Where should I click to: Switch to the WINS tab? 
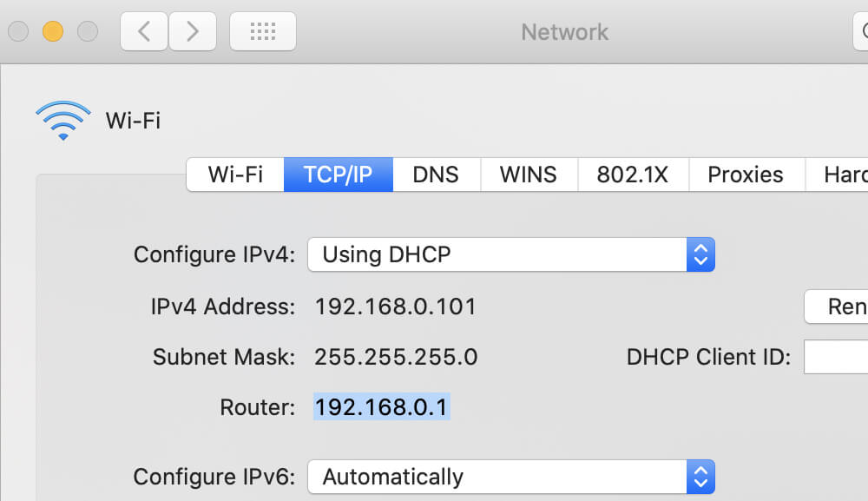(528, 175)
